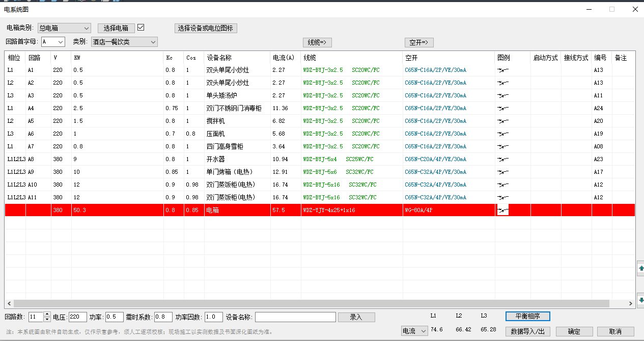Click the breaker symbol icon in row A9
This screenshot has height=341, width=644.
(x=503, y=172)
